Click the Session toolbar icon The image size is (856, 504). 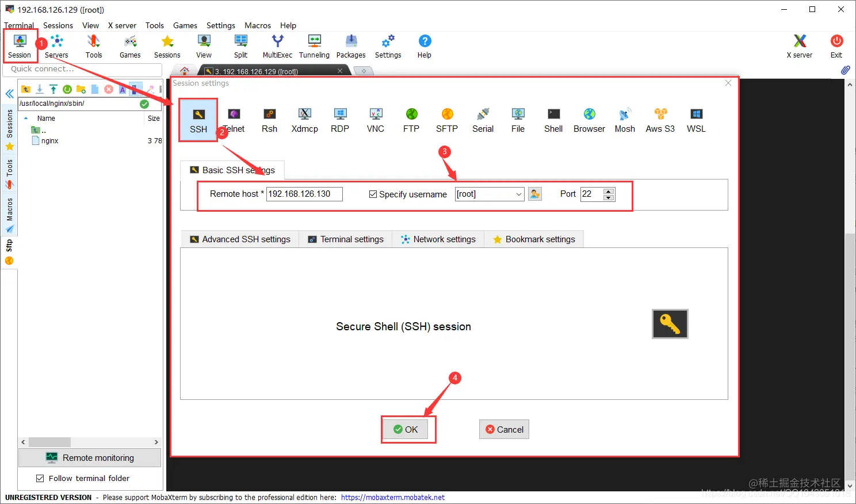point(20,46)
